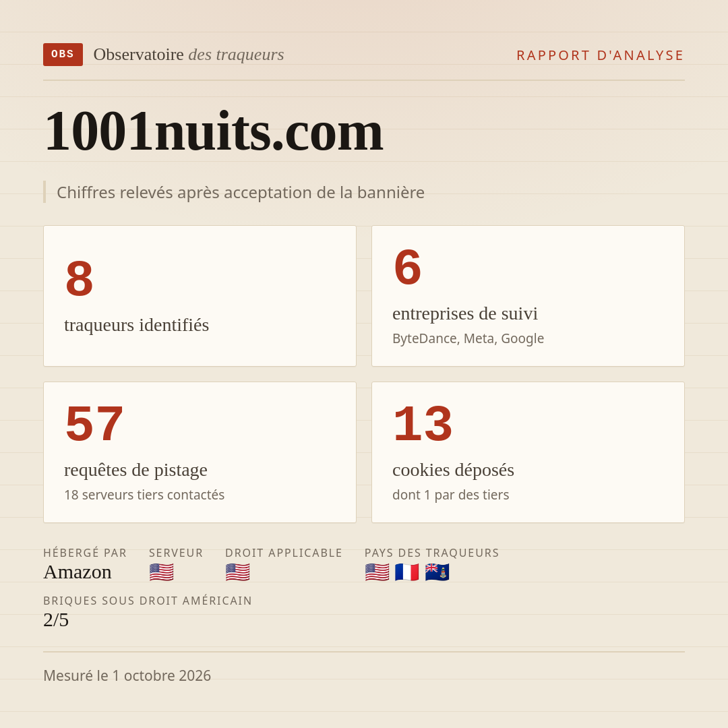728x728 pixels.
Task: Click the US flag under Pays des traqueurs
Action: (377, 572)
